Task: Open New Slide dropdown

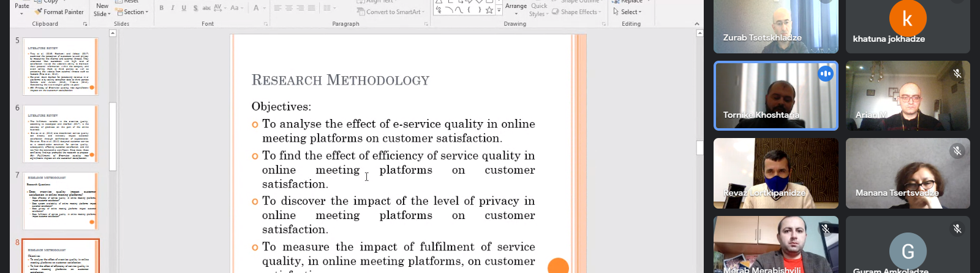Action: (102, 10)
